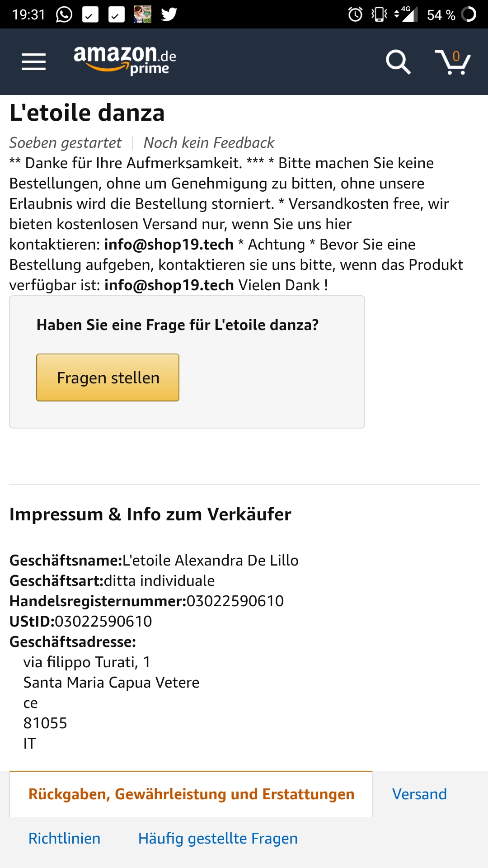Tap the Amazon.de prime logo
This screenshot has height=868, width=488.
point(125,60)
